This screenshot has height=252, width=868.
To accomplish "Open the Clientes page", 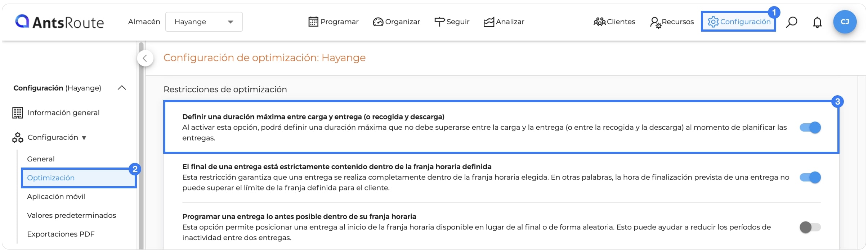I will [614, 22].
